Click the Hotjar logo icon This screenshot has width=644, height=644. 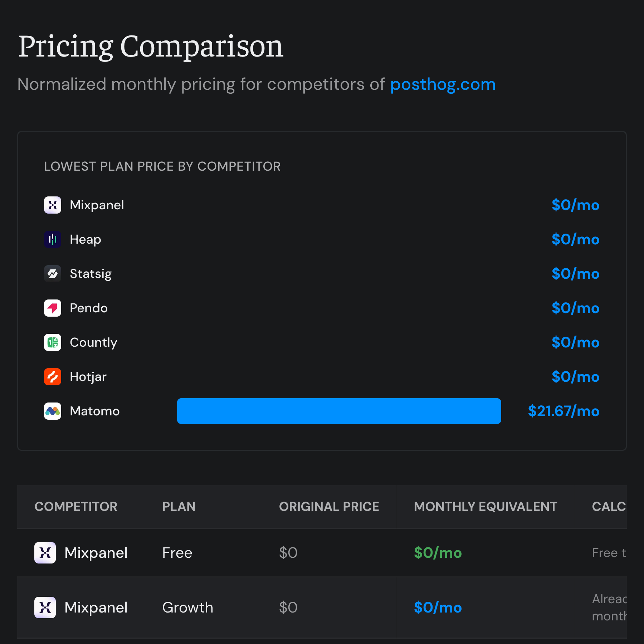point(52,377)
